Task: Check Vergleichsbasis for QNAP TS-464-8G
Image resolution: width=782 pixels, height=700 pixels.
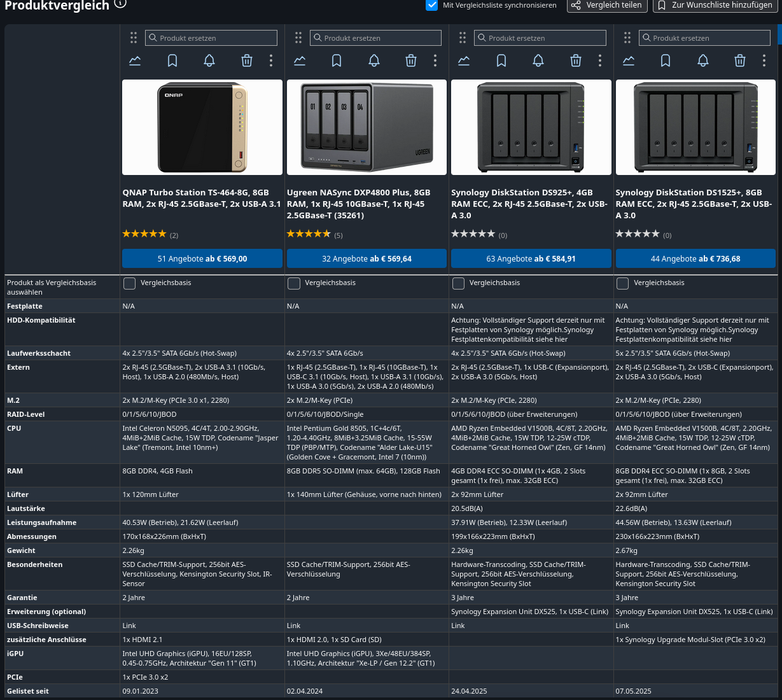Action: coord(129,283)
